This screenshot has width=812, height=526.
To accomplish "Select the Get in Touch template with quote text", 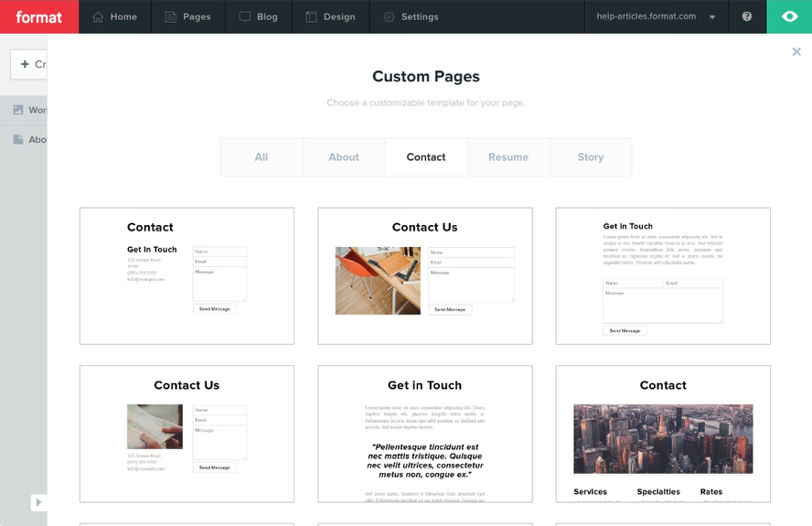I will tap(424, 434).
